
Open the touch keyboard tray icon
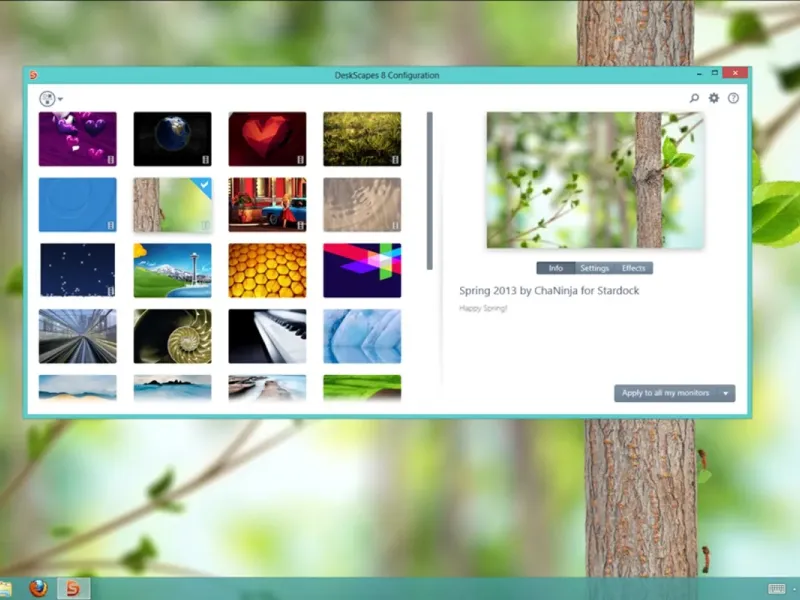pyautogui.click(x=777, y=589)
